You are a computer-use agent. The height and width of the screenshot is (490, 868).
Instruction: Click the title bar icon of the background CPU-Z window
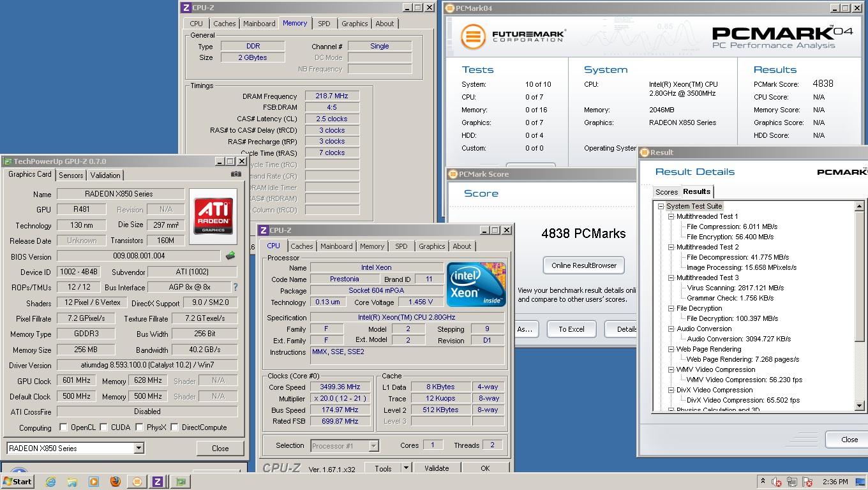[x=186, y=8]
